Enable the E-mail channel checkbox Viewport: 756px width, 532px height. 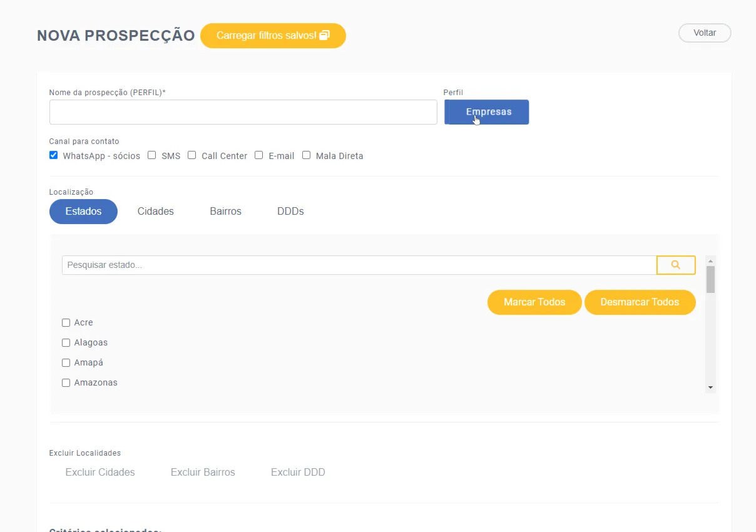click(x=259, y=155)
